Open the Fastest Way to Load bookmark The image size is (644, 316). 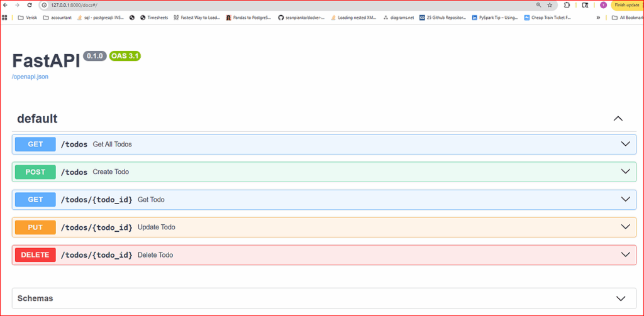197,18
